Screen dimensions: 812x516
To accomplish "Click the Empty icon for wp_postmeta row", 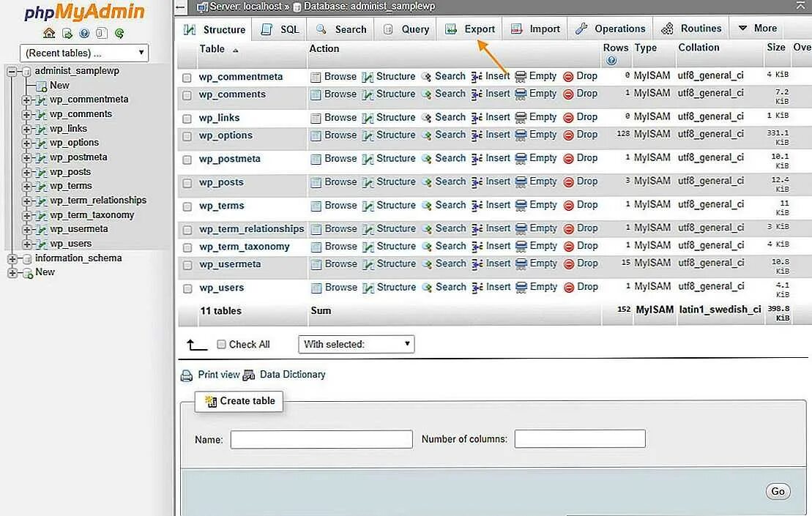I will (x=521, y=159).
